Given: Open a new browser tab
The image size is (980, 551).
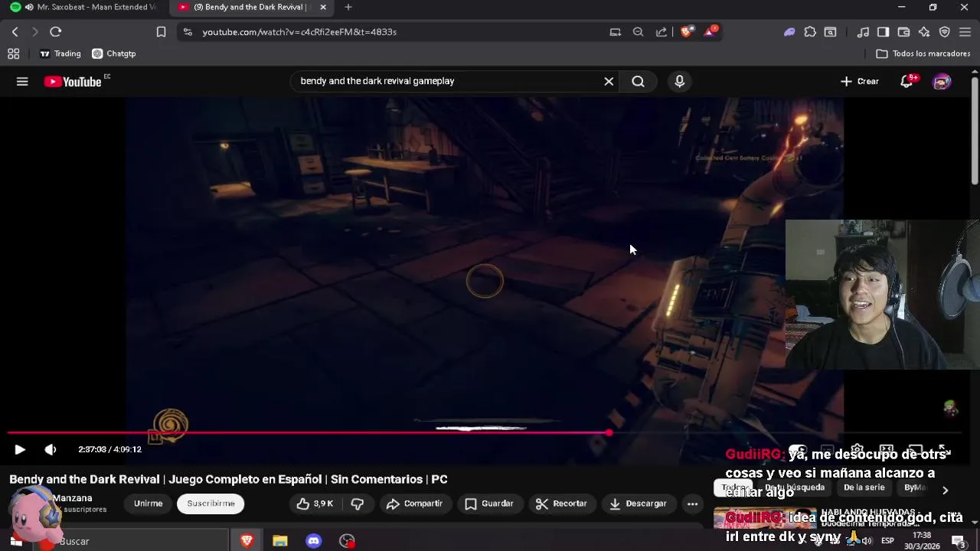Looking at the screenshot, I should (348, 7).
